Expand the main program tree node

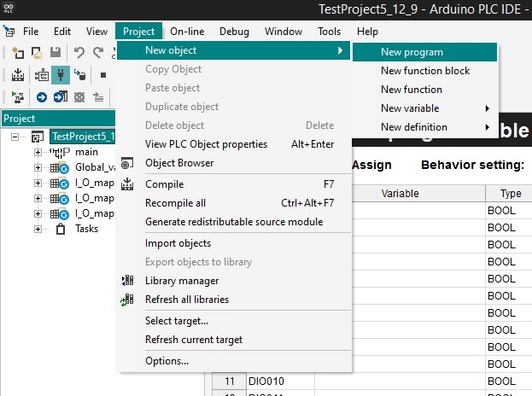click(x=38, y=153)
